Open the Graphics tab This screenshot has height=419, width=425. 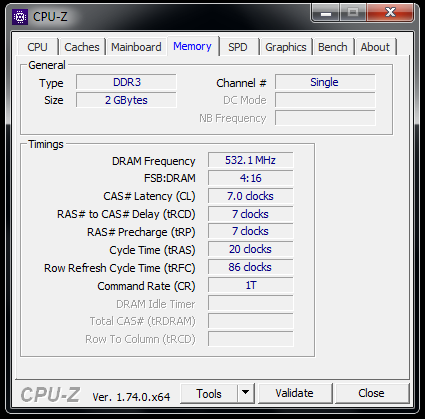pyautogui.click(x=286, y=47)
